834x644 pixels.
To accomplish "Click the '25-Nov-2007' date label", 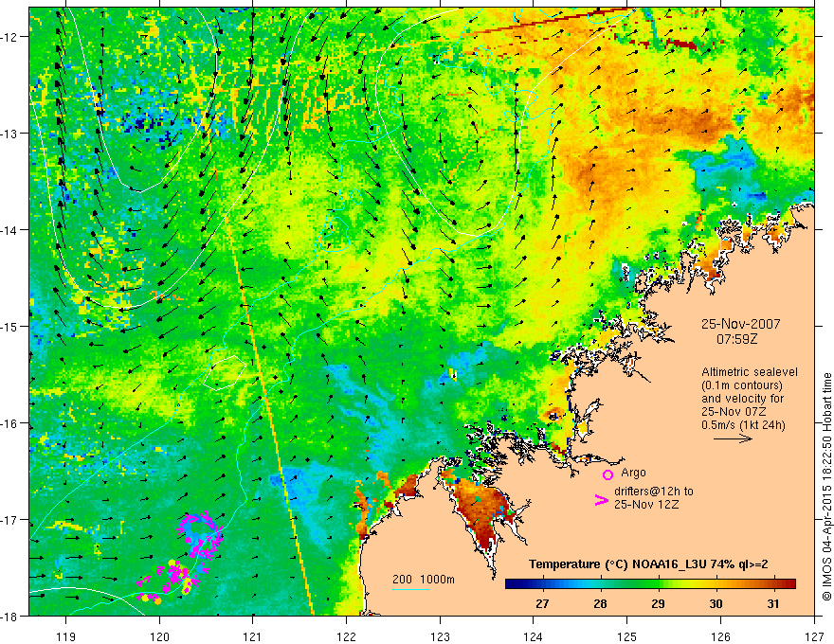I will pos(740,324).
